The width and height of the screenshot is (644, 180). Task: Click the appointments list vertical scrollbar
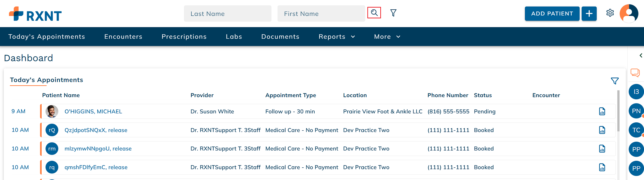618,111
